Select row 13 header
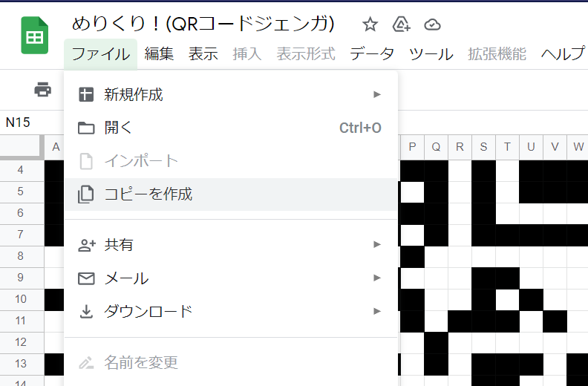 point(21,364)
